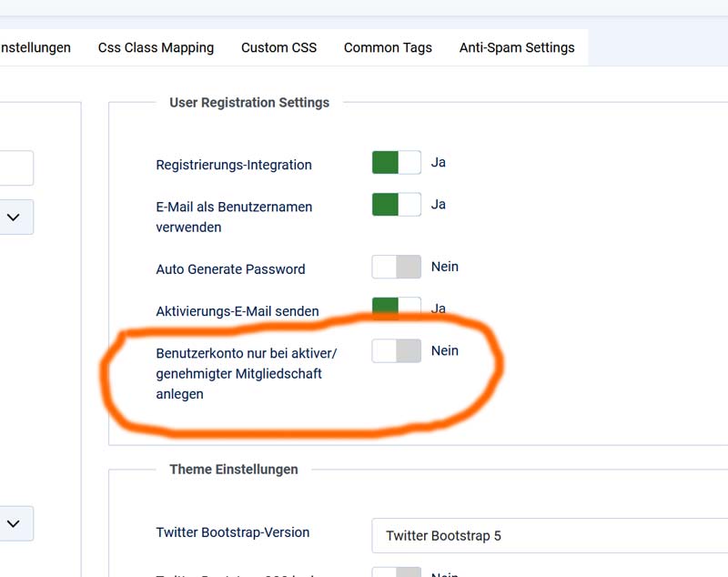Expand the upper dropdown chevron in left panel

tap(14, 218)
